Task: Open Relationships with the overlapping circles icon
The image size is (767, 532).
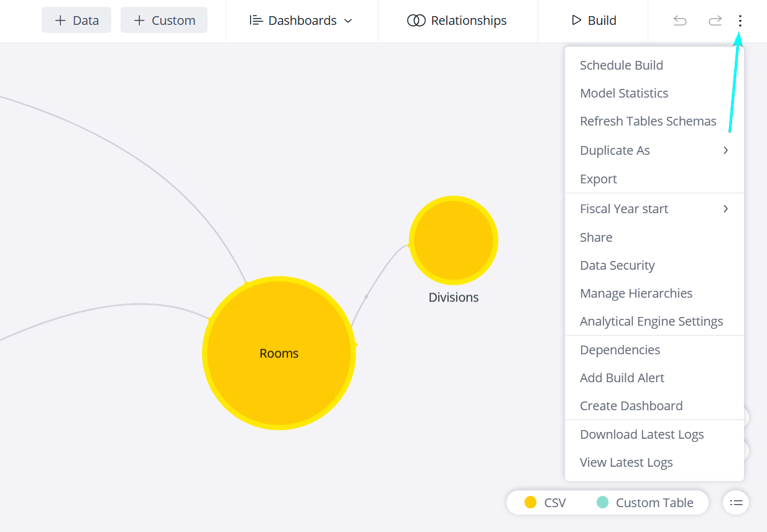Action: click(416, 21)
